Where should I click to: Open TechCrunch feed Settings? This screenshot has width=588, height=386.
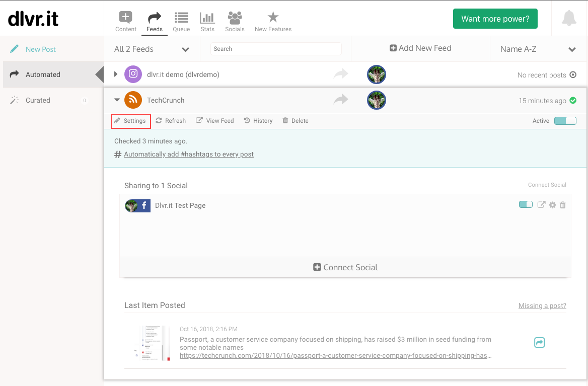click(x=130, y=121)
